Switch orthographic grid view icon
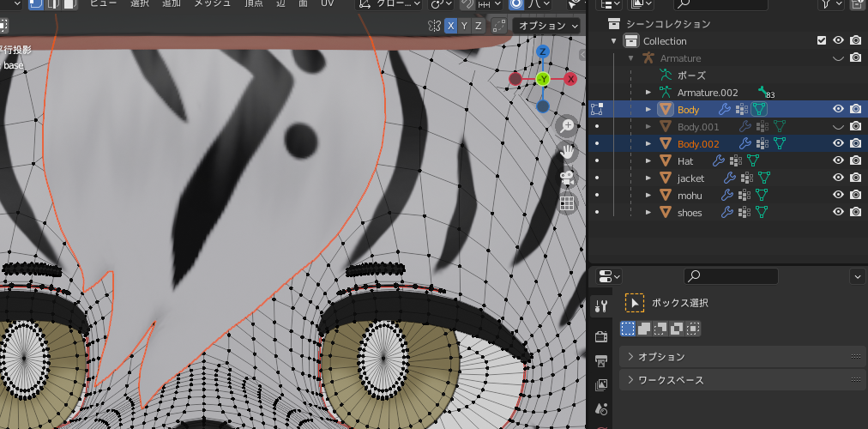This screenshot has height=429, width=868. click(567, 203)
